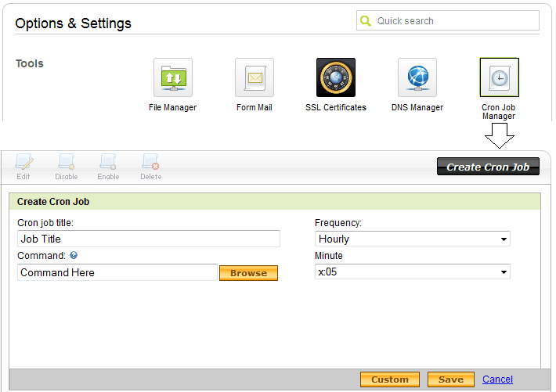Click the help icon next to Command

click(74, 255)
